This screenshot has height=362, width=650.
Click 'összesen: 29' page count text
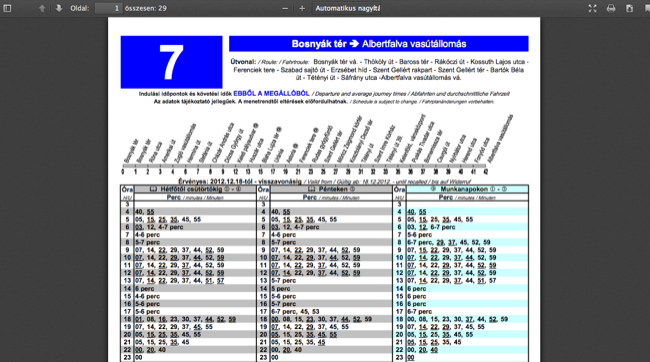146,8
